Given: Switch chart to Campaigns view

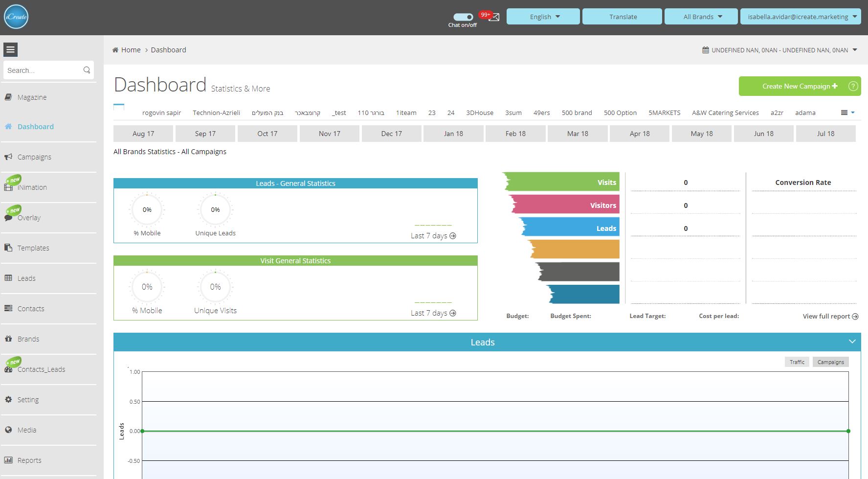Looking at the screenshot, I should tap(831, 362).
